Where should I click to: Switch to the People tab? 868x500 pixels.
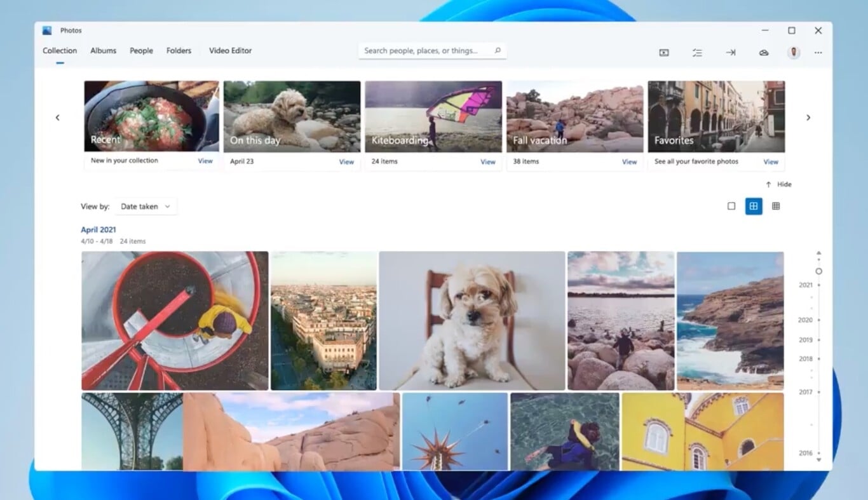coord(141,51)
